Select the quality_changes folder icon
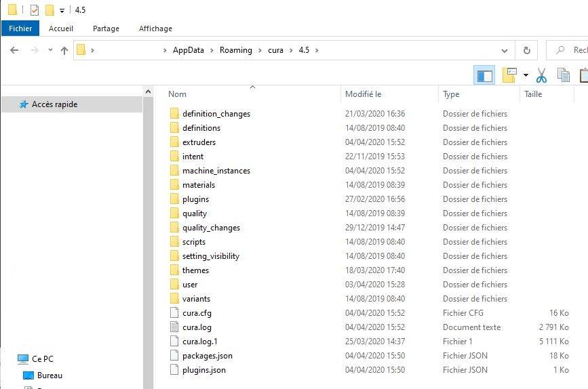Screen dimensions: 588x389 pyautogui.click(x=174, y=228)
